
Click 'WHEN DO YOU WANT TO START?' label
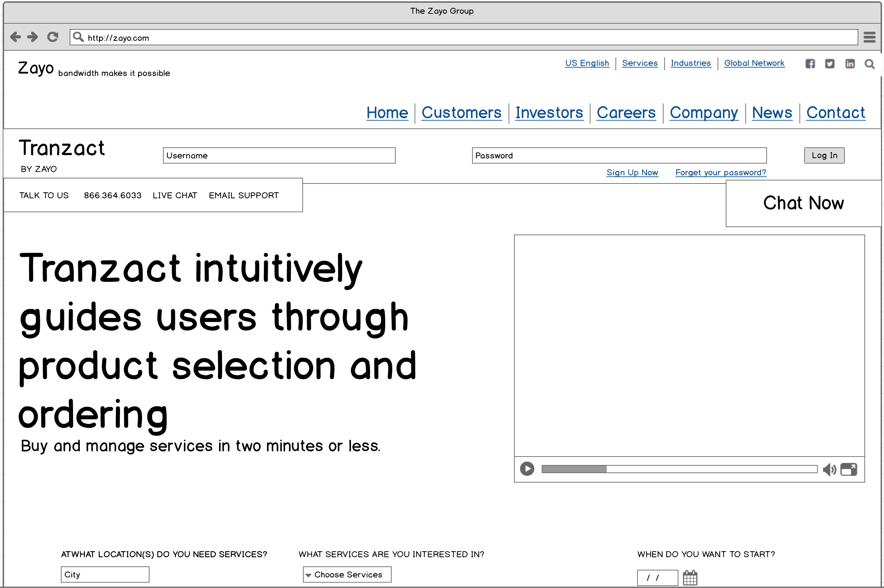tap(706, 554)
